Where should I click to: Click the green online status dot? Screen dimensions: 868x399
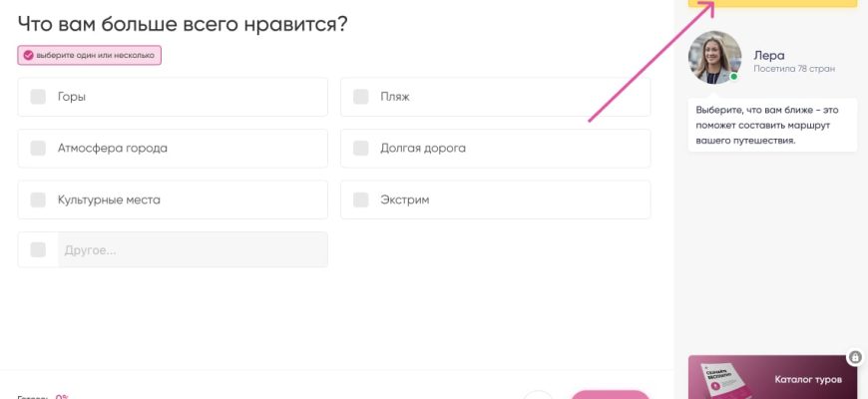tap(734, 77)
